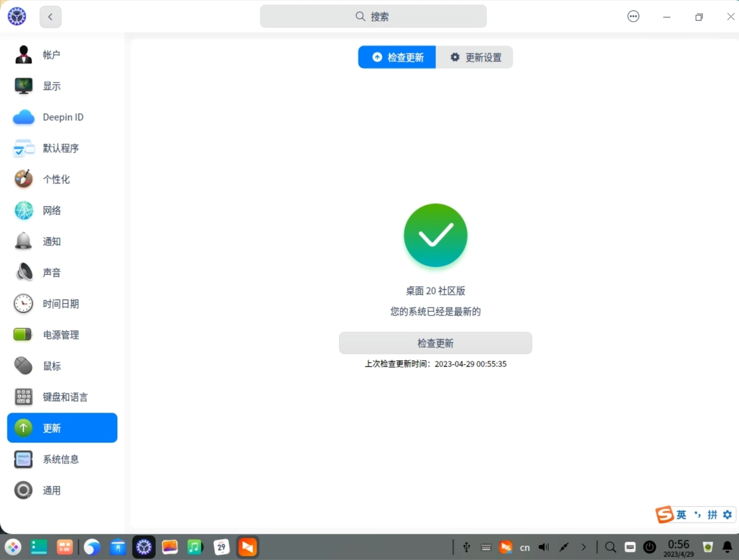
Task: Go back with the back arrow button
Action: [x=50, y=17]
